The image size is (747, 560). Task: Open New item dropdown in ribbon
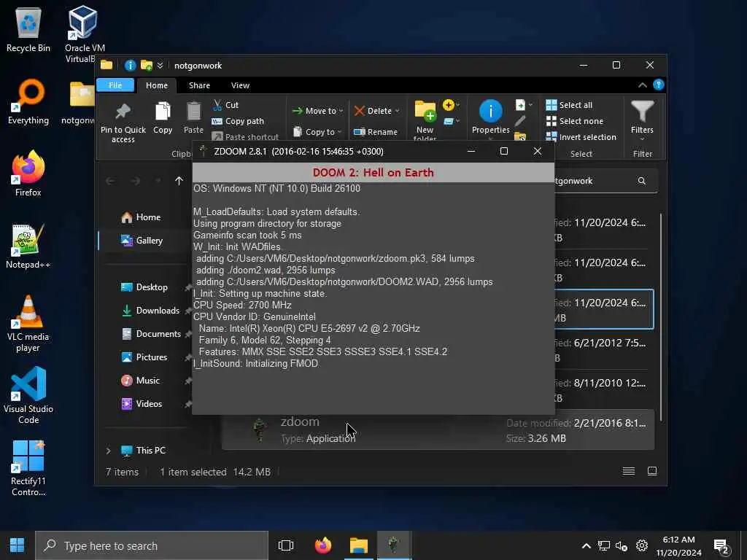click(x=451, y=105)
